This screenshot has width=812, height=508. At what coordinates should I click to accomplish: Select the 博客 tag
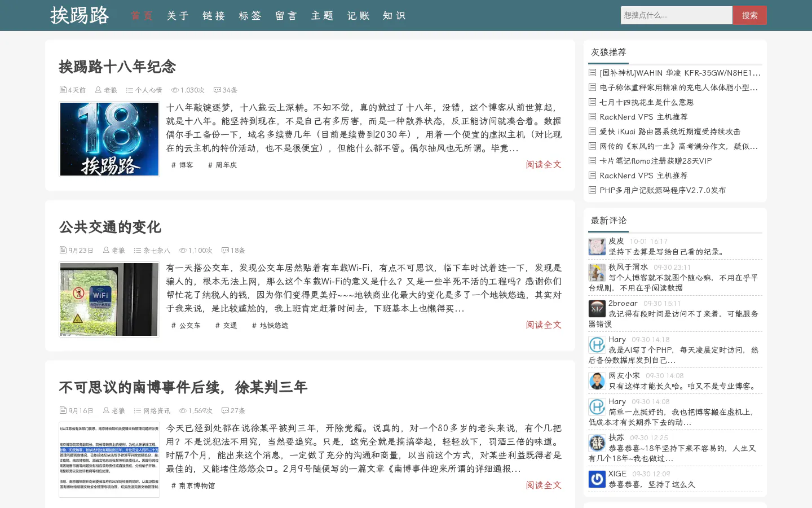(x=182, y=165)
